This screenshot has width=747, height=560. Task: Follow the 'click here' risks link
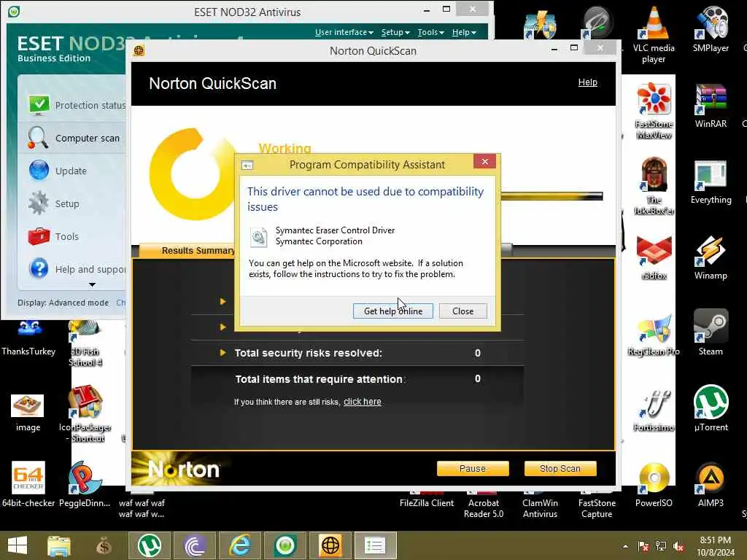[362, 402]
